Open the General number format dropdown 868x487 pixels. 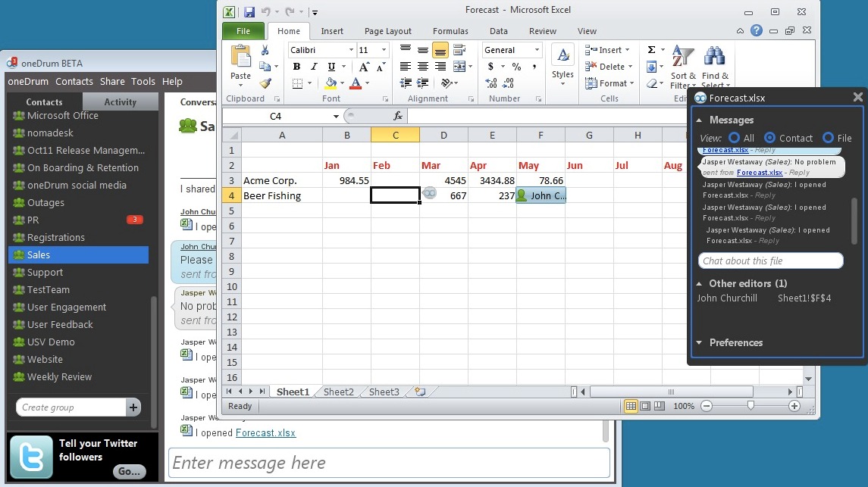537,50
